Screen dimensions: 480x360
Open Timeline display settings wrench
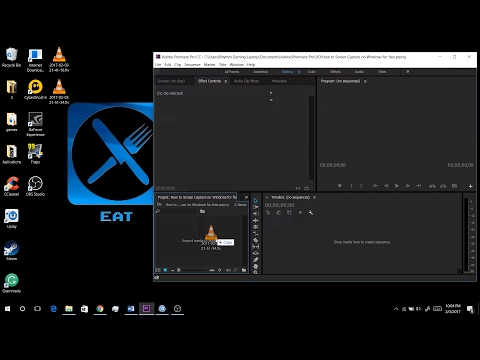click(311, 213)
